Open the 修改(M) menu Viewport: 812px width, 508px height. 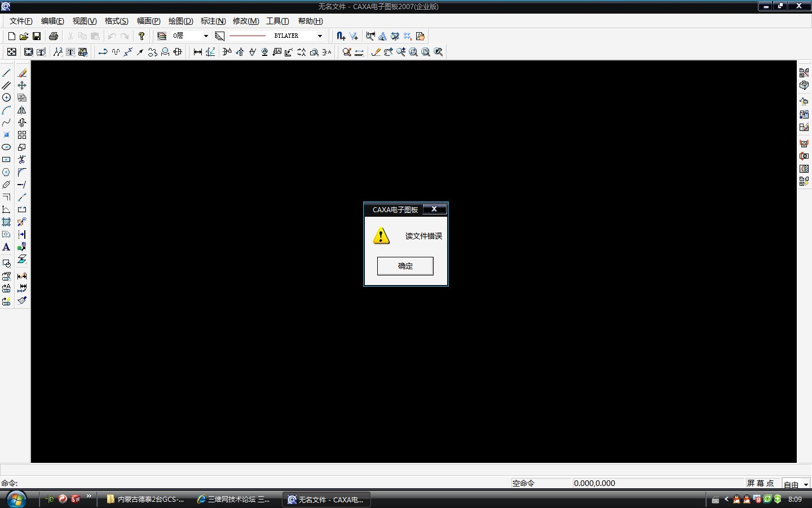[x=246, y=21]
